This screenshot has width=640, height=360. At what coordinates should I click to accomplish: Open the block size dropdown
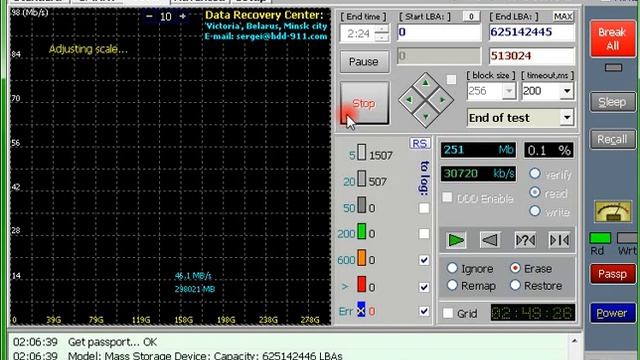[509, 91]
